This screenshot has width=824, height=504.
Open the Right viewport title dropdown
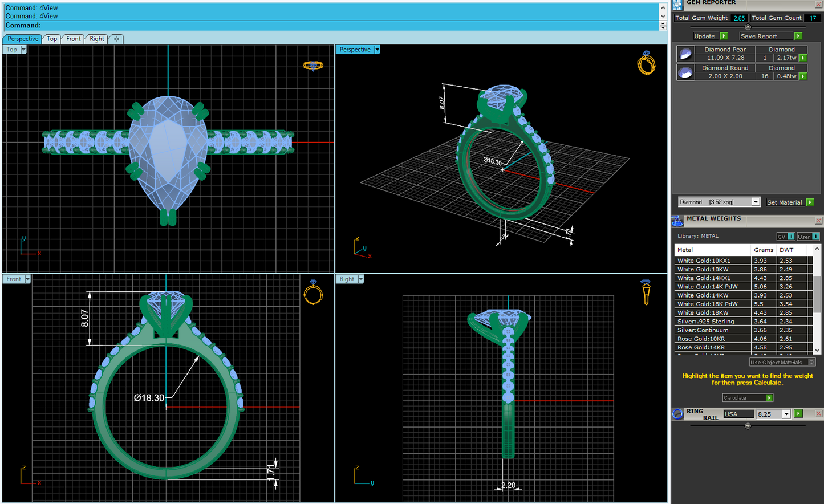(x=360, y=279)
